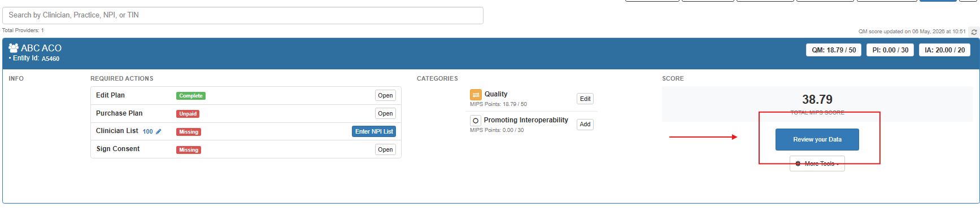Open the More Tools dropdown
Viewport: 980px width, 212px height.
pos(817,164)
